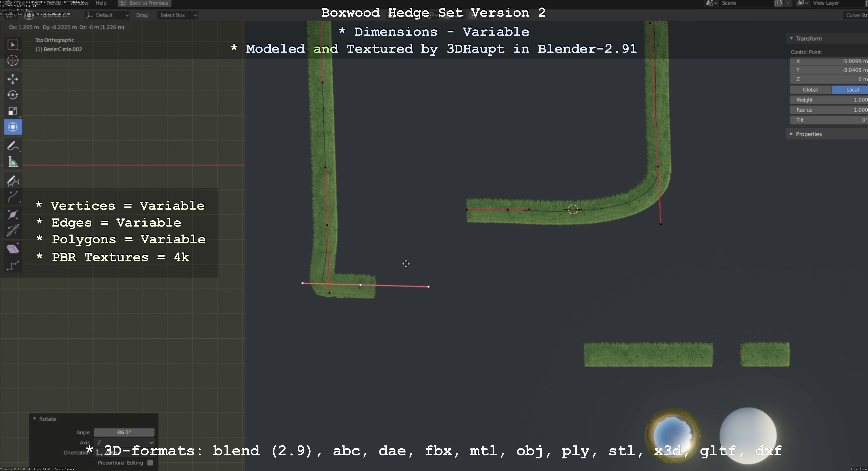The width and height of the screenshot is (868, 471).
Task: Expand the Properties panel
Action: 792,134
